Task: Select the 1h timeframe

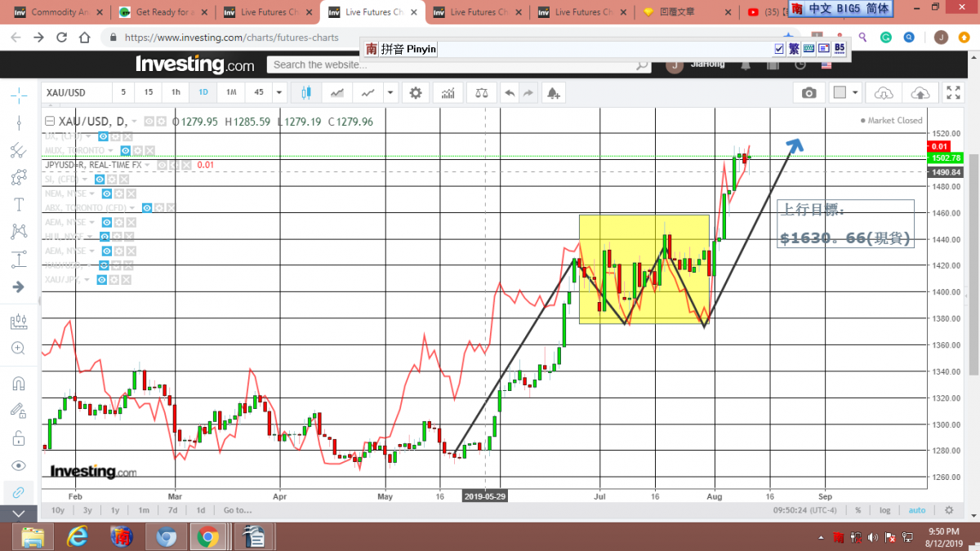Action: (x=176, y=93)
